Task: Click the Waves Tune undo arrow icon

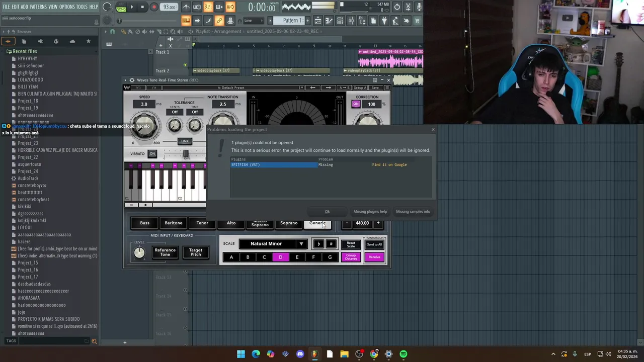Action: (x=139, y=87)
